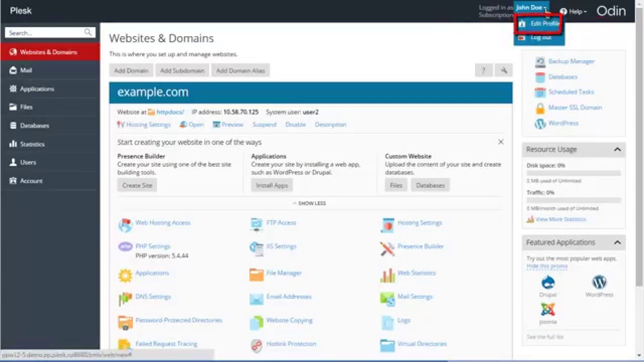Open PHP Settings icon
644x362 pixels.
[125, 247]
